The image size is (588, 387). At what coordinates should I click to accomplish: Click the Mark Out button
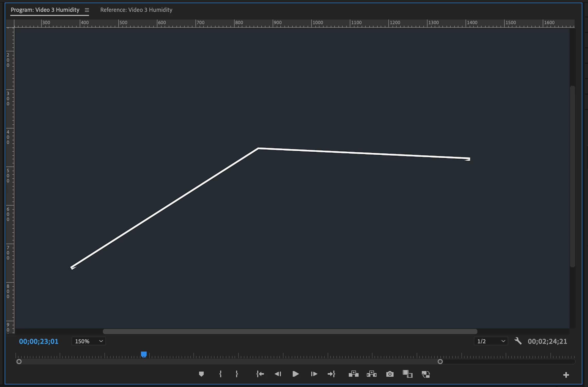[237, 374]
